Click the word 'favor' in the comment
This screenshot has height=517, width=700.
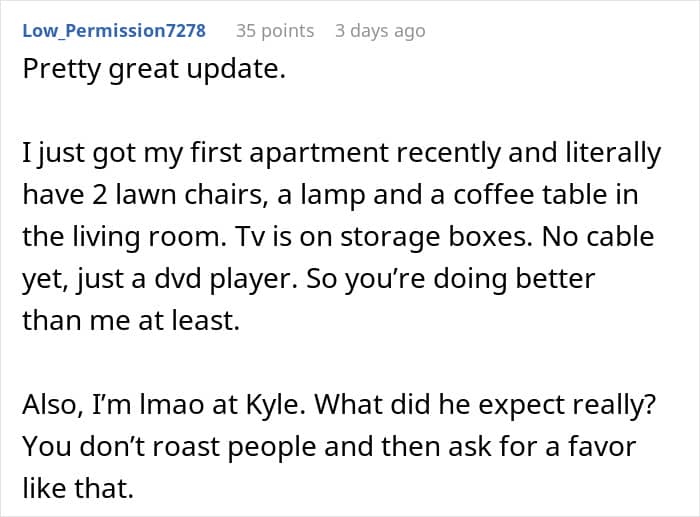pyautogui.click(x=602, y=446)
